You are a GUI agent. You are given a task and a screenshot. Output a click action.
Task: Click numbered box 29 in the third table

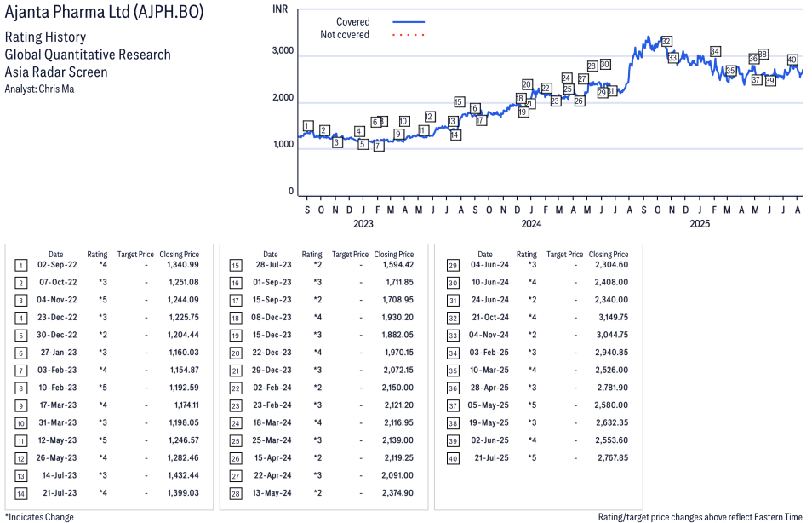click(x=453, y=266)
